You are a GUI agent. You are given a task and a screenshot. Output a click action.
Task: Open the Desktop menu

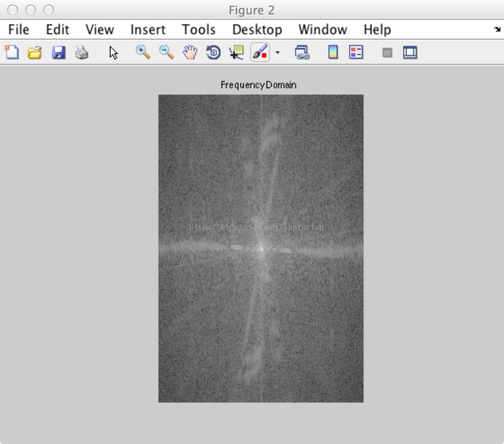click(257, 30)
